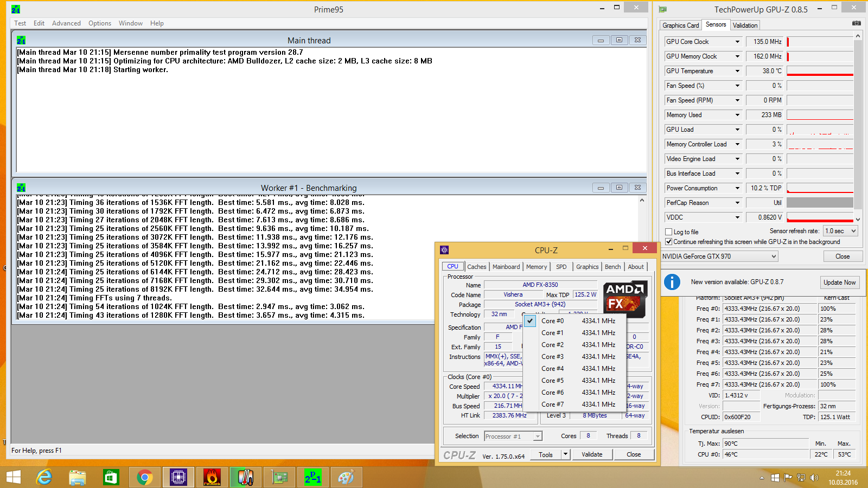Image resolution: width=868 pixels, height=488 pixels.
Task: Select Core #0 in the CPU-Z core list
Action: tap(575, 321)
